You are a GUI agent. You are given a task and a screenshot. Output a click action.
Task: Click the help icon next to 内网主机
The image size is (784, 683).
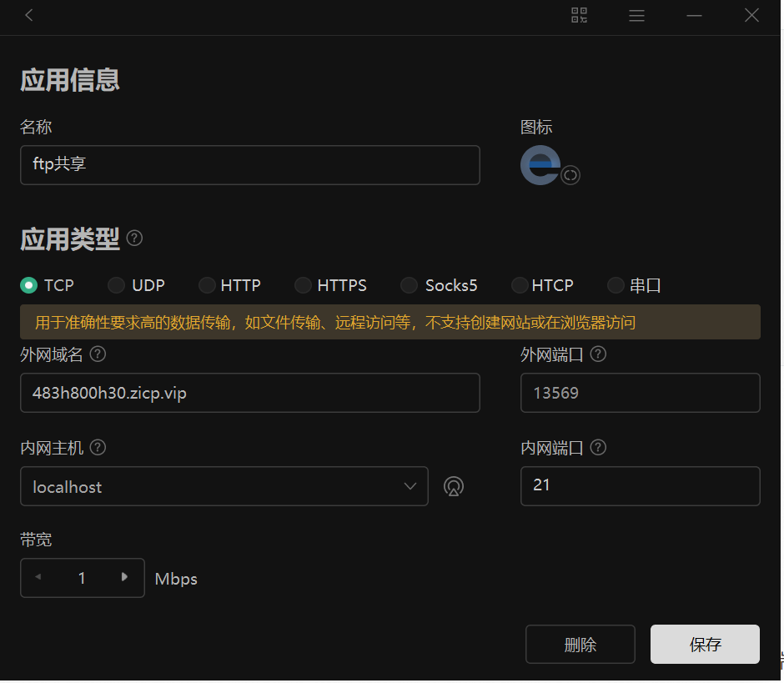pyautogui.click(x=98, y=448)
